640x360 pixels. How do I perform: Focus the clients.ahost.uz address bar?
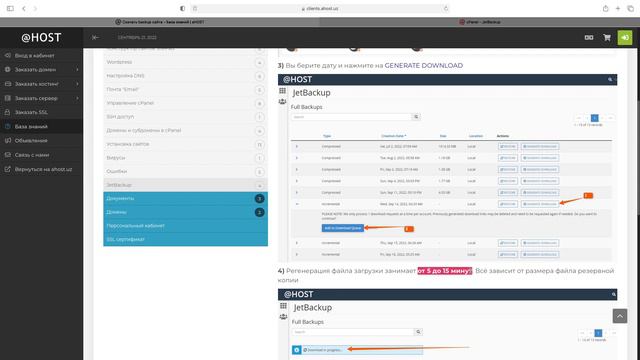click(320, 8)
